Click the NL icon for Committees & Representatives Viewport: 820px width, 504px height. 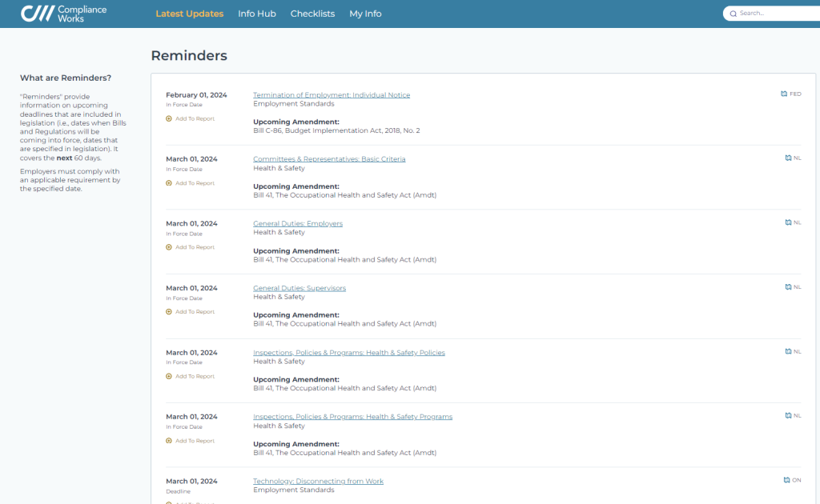[x=788, y=158]
